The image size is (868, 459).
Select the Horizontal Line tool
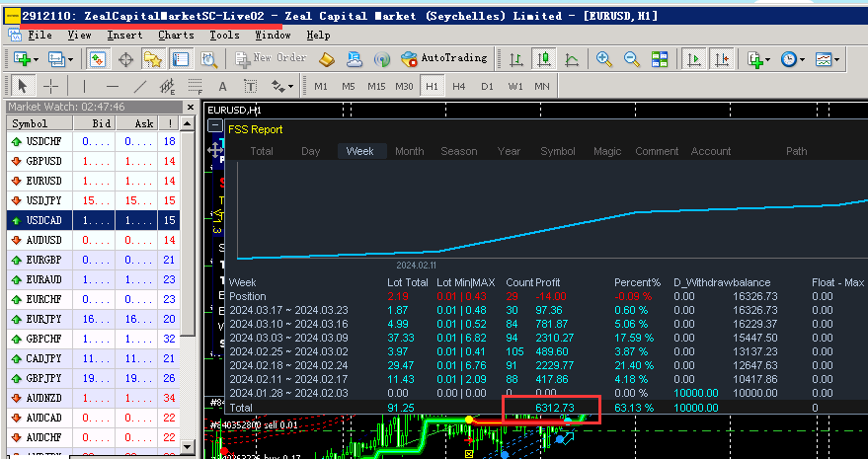click(113, 87)
